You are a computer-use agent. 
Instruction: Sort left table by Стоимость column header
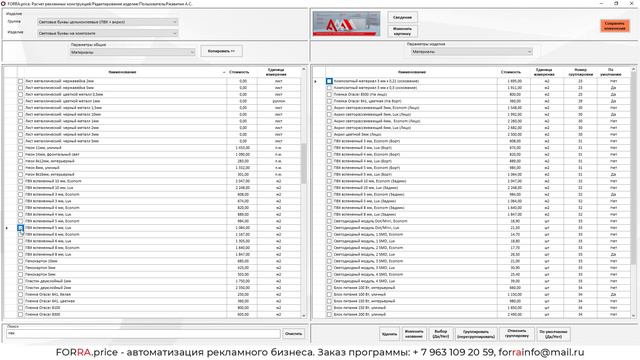coord(239,72)
